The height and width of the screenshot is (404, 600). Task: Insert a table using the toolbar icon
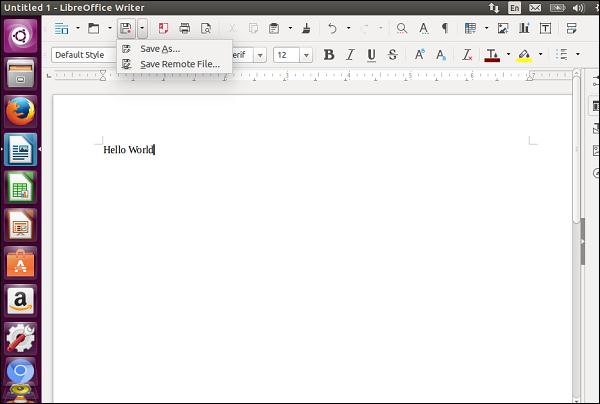click(470, 29)
